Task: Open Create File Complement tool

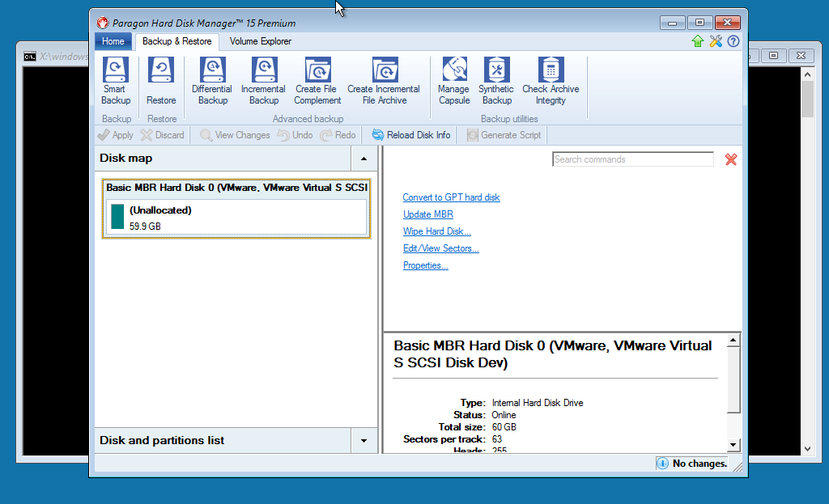Action: click(x=317, y=82)
